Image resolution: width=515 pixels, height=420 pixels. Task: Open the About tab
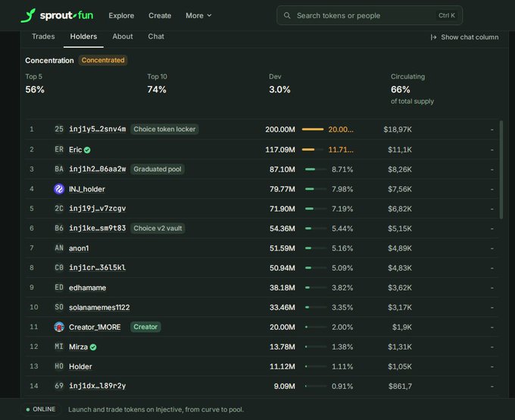(x=123, y=36)
